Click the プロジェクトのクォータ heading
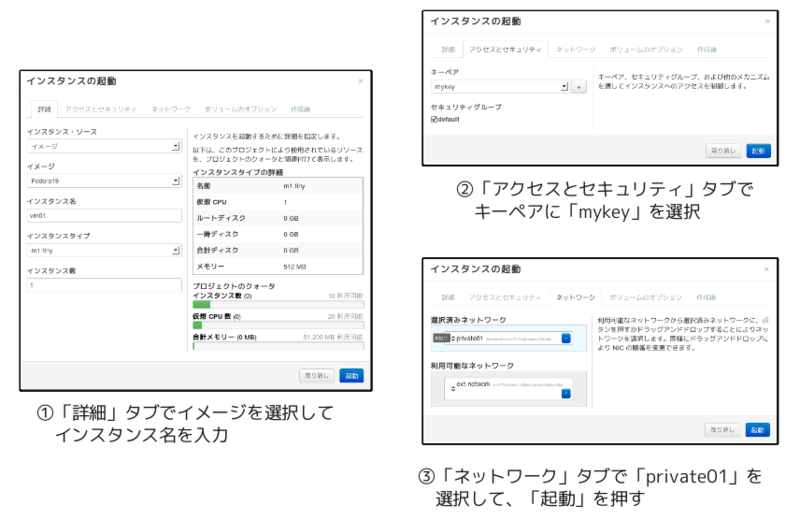This screenshot has width=800, height=520. pos(234,286)
